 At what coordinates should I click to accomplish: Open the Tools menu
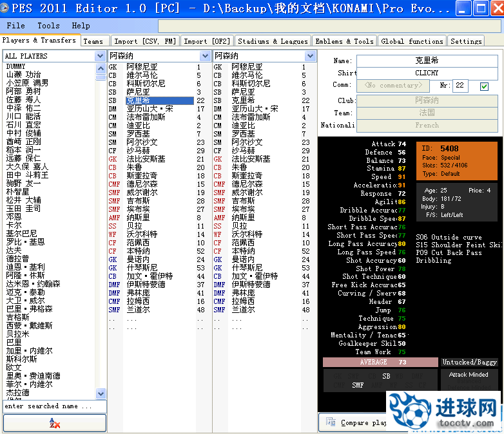[48, 25]
